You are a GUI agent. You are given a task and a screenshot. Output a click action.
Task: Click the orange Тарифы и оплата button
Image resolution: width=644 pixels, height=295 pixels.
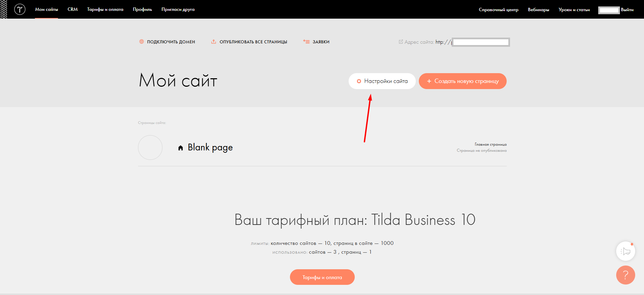tap(322, 277)
